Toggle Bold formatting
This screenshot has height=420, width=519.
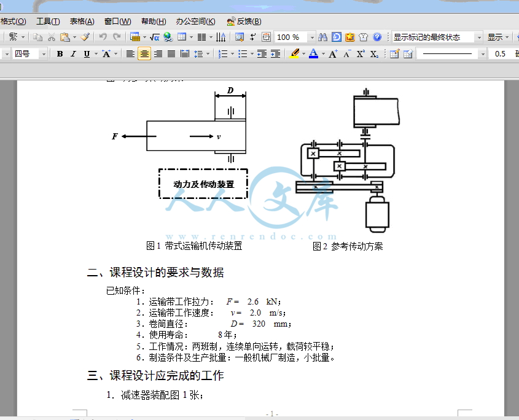pyautogui.click(x=60, y=54)
